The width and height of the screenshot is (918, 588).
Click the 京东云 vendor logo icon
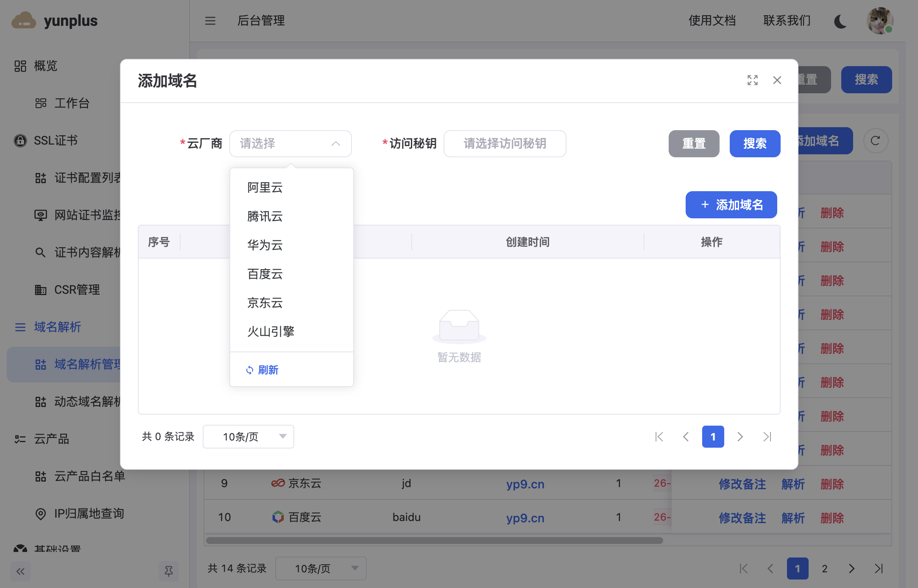pos(278,483)
